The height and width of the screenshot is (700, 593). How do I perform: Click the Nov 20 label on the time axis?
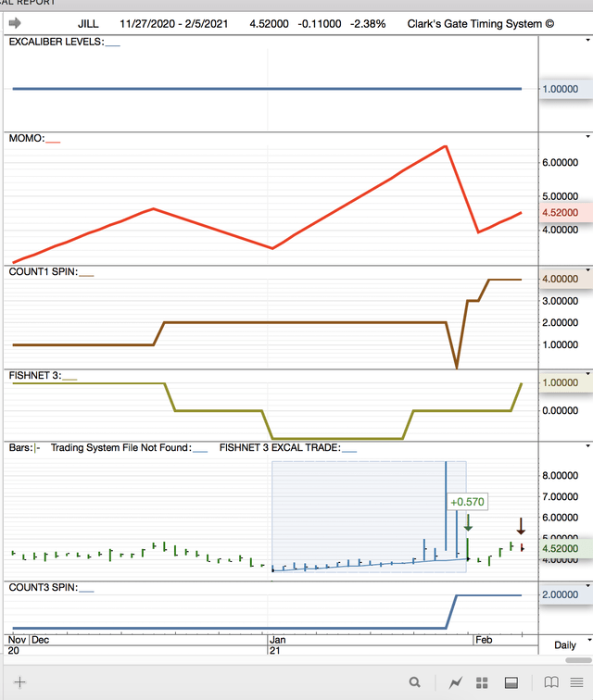(17, 644)
